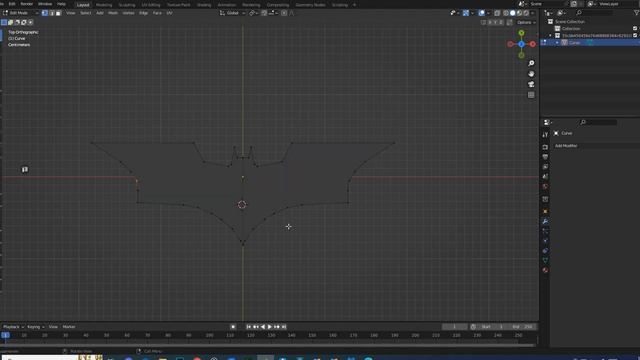Switch to UV Editing workspace tab

click(x=151, y=5)
